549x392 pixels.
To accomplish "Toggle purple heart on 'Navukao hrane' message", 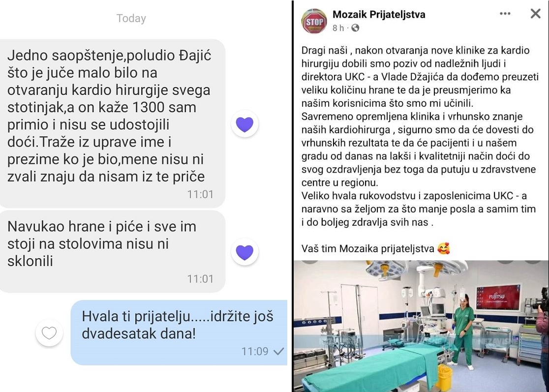I will point(245,252).
